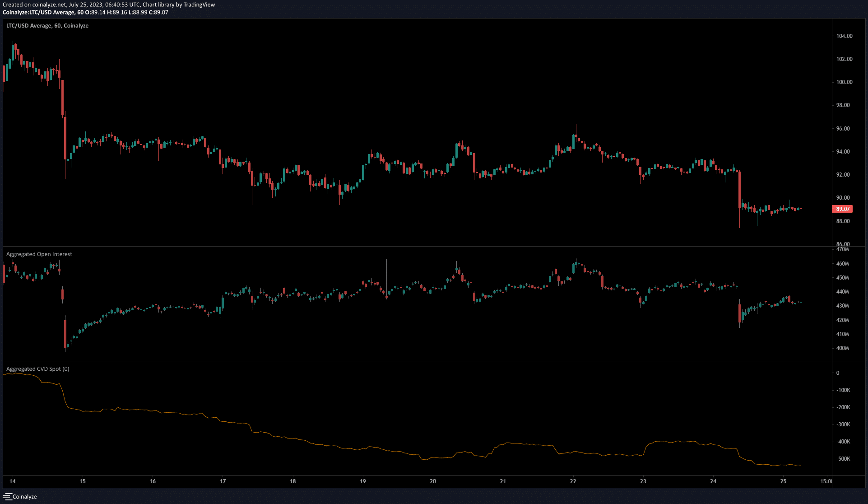The image size is (868, 504).
Task: Click date 25 on the time axis
Action: coord(783,481)
